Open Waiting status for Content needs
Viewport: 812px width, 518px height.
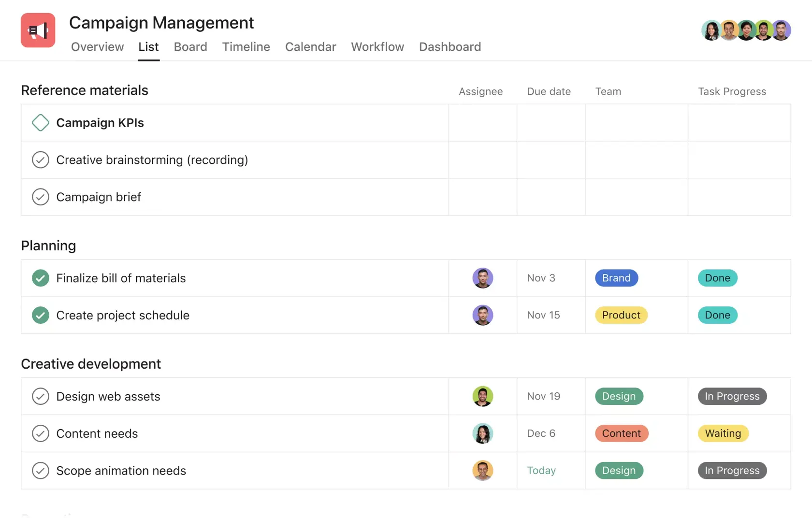[x=723, y=433]
